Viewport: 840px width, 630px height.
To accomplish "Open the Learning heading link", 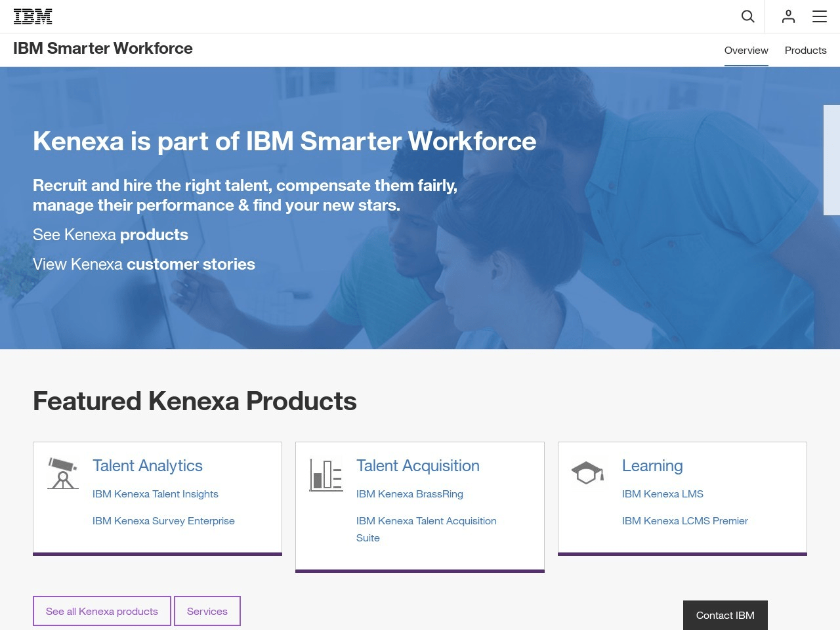I will [x=652, y=466].
